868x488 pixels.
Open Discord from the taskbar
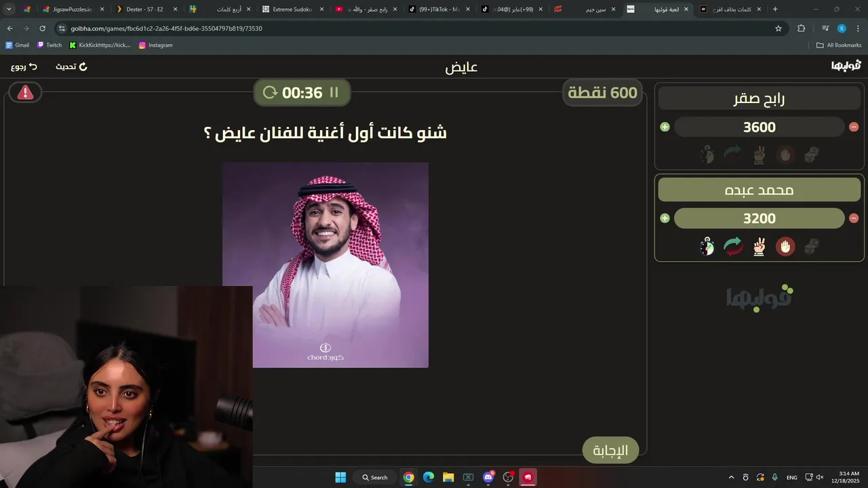[x=488, y=477]
